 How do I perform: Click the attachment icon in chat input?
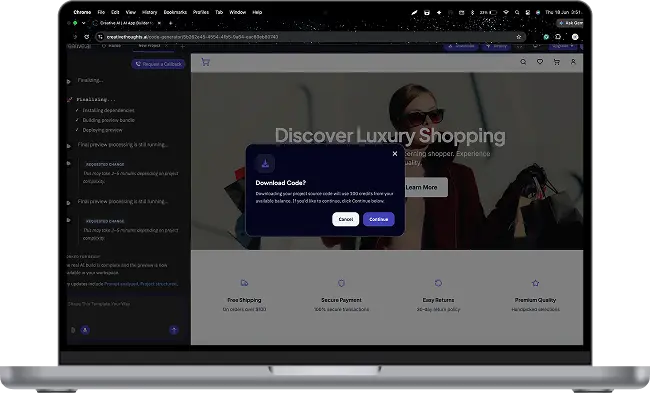tap(73, 330)
